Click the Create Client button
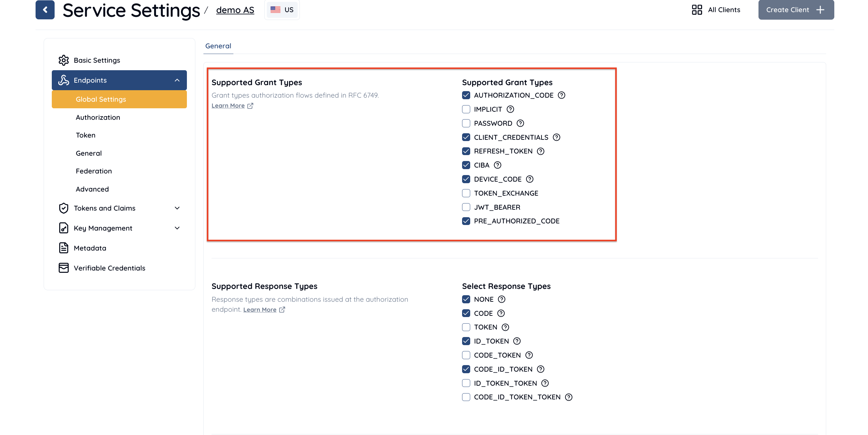 coord(796,10)
